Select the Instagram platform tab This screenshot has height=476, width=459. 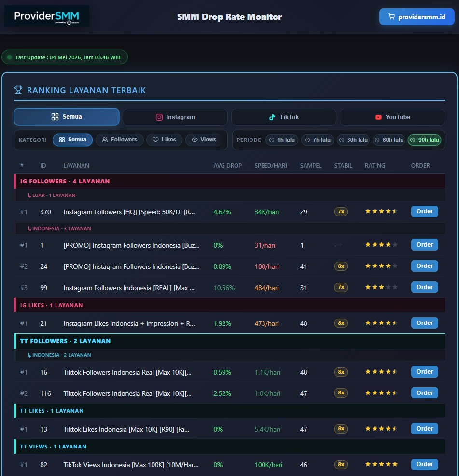tap(175, 117)
